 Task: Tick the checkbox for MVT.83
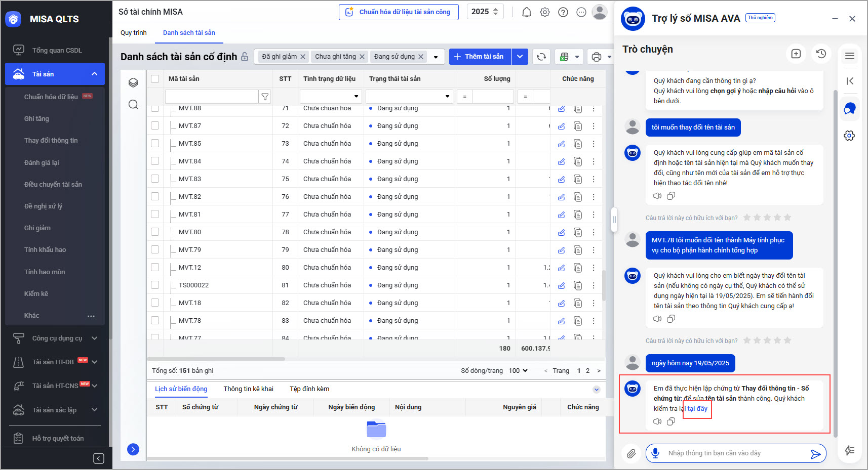click(155, 179)
